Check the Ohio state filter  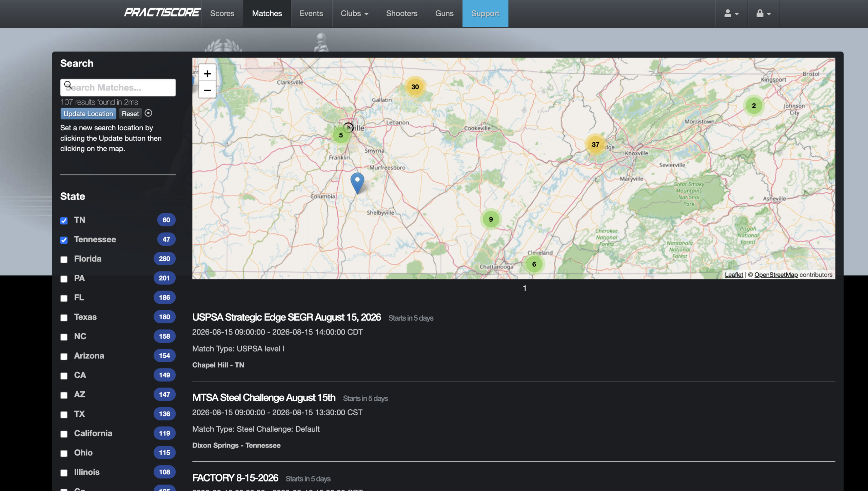[x=64, y=453]
